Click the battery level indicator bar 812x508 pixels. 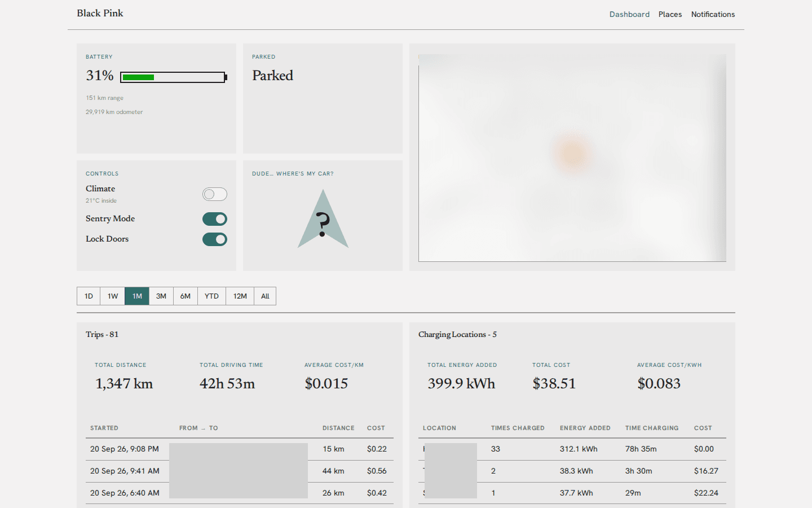tap(173, 77)
